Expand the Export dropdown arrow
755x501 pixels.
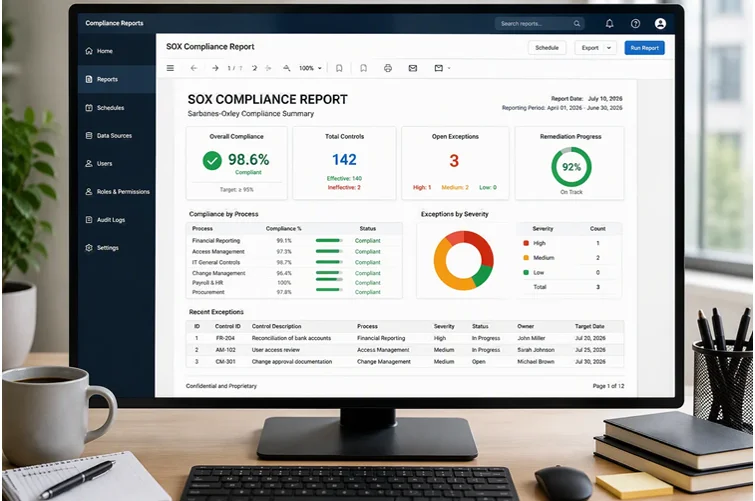[609, 48]
